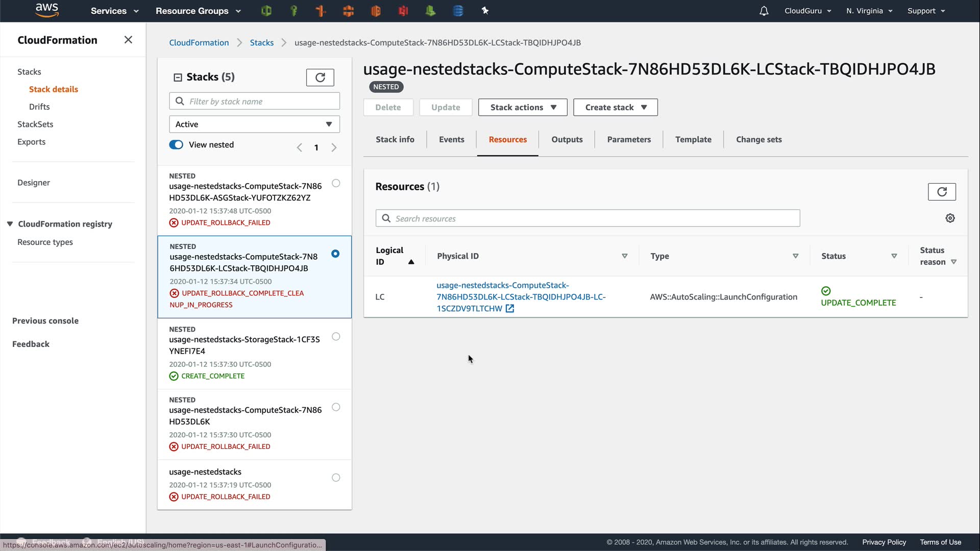Open the Active filter dropdown
The image size is (980, 551).
click(x=254, y=124)
